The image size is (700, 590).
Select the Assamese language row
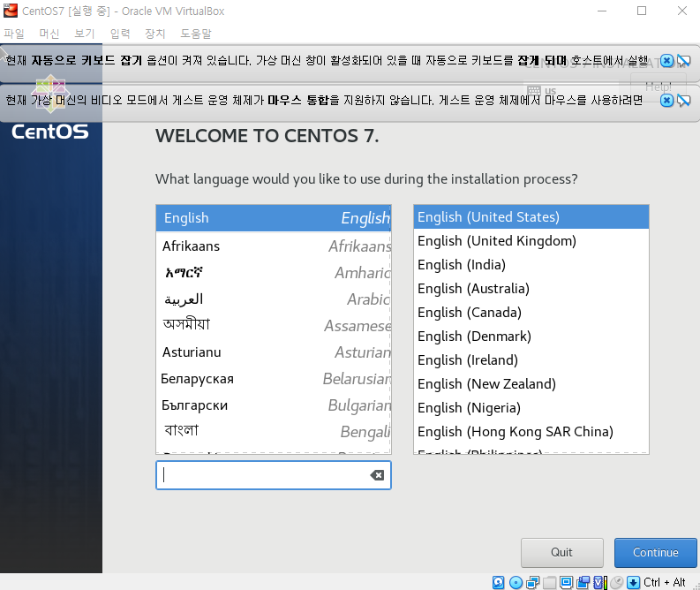coord(274,326)
